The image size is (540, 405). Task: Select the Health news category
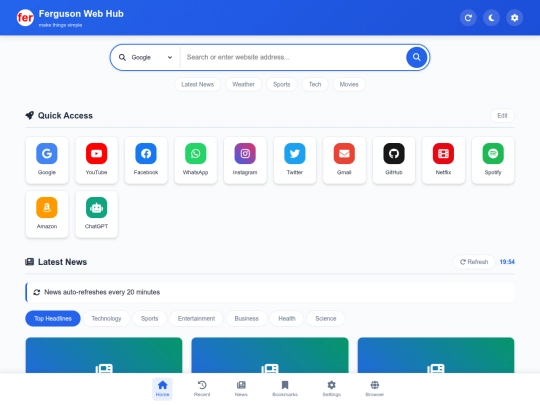pos(287,319)
